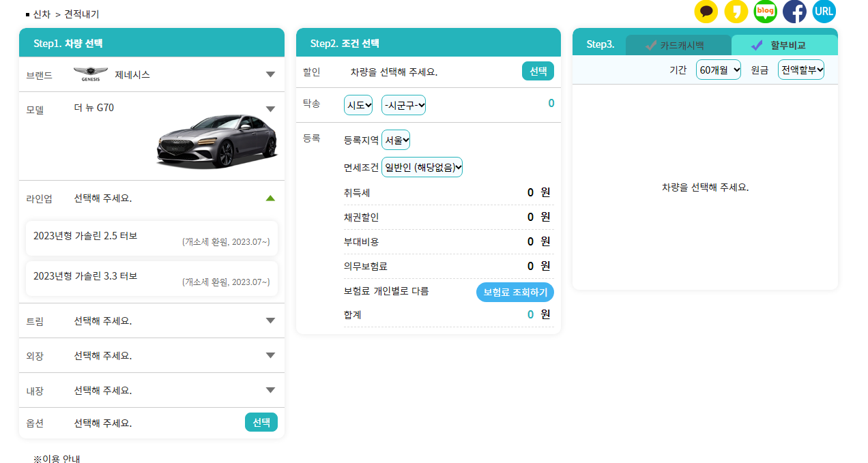Collapse the 라인업 list arrow
Image resolution: width=868 pixels, height=463 pixels.
270,198
